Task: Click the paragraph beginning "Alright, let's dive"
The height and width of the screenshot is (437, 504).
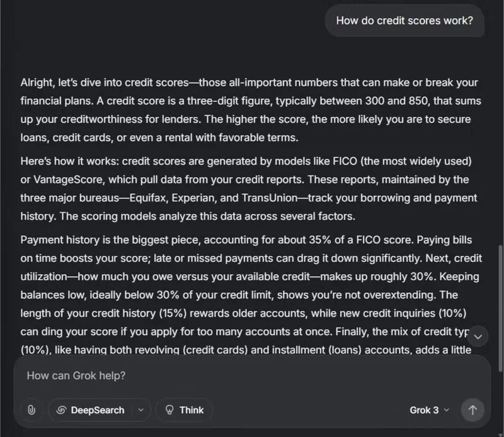Action: click(x=251, y=110)
